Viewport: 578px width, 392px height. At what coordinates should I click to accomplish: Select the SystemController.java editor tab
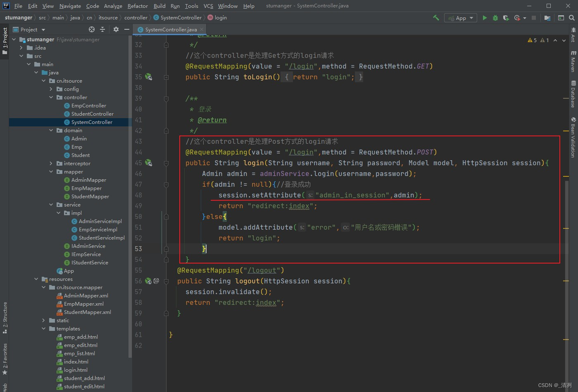(171, 29)
